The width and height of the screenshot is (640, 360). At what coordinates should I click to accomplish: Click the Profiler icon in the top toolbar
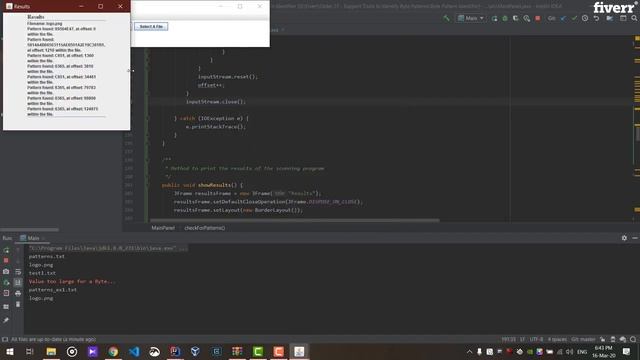click(x=527, y=18)
